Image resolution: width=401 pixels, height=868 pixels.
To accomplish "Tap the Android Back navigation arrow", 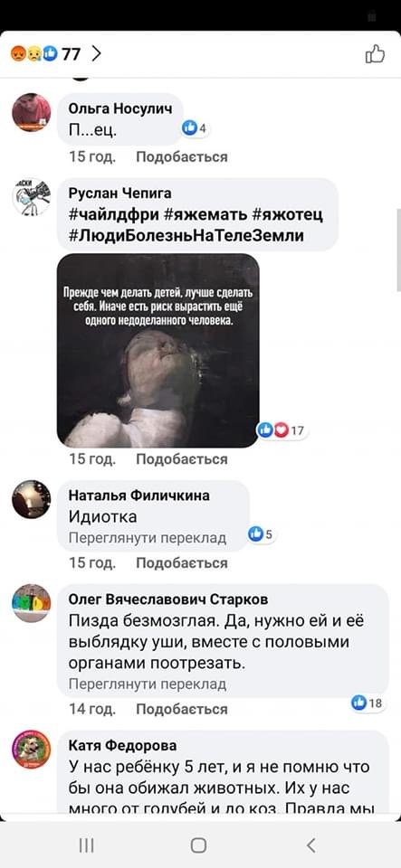I will (x=311, y=844).
